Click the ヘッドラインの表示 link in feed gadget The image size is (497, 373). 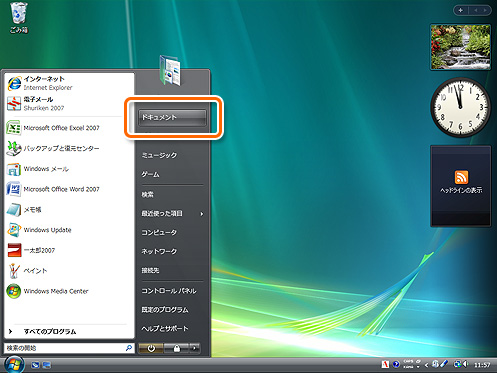tap(461, 190)
